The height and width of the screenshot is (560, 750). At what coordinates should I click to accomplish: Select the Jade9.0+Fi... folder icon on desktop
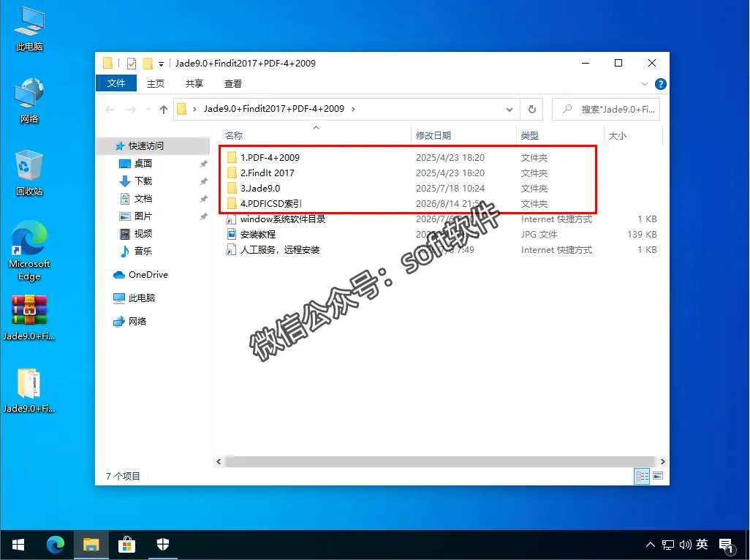29,390
